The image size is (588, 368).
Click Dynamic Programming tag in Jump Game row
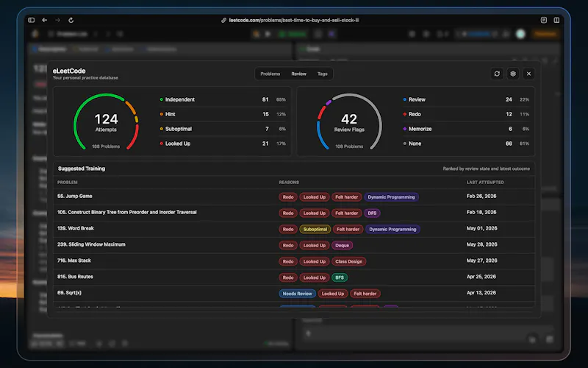point(391,197)
